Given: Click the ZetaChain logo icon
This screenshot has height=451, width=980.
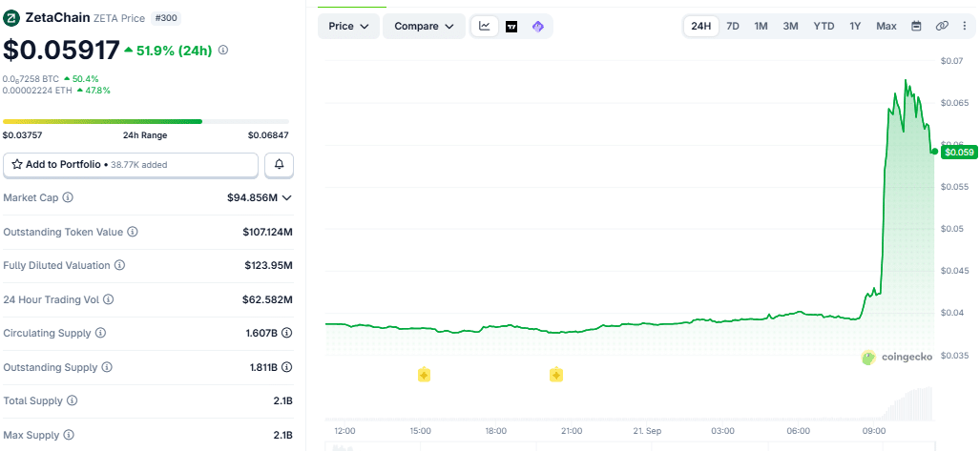Looking at the screenshot, I should pyautogui.click(x=11, y=18).
